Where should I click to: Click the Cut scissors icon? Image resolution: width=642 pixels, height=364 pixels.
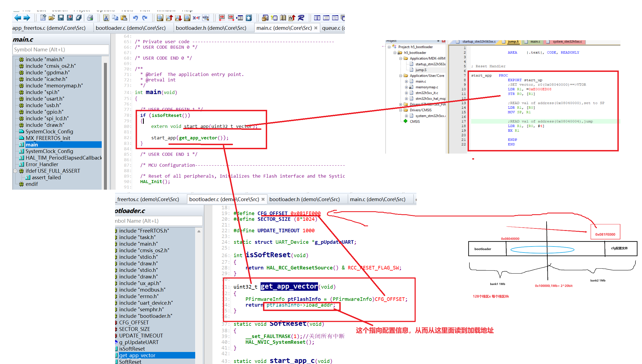click(106, 18)
